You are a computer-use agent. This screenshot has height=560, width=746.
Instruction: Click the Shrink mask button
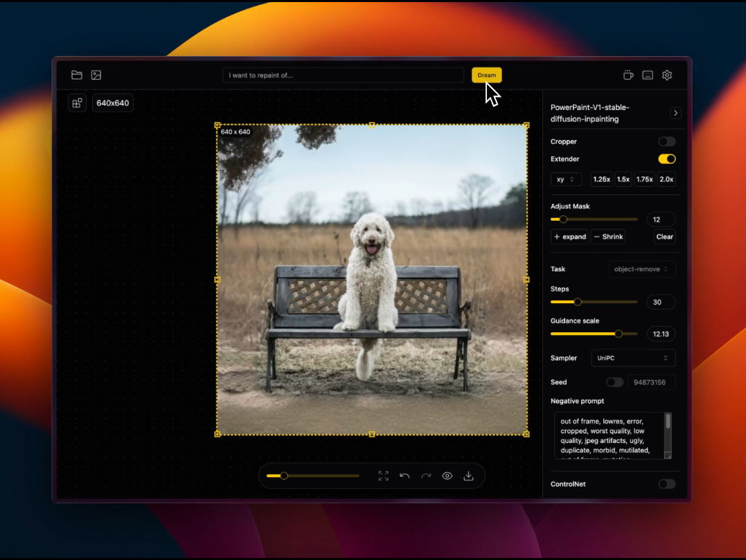pyautogui.click(x=608, y=237)
